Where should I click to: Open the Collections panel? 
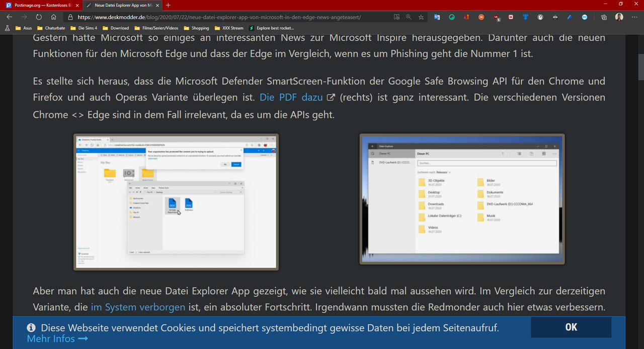(604, 17)
